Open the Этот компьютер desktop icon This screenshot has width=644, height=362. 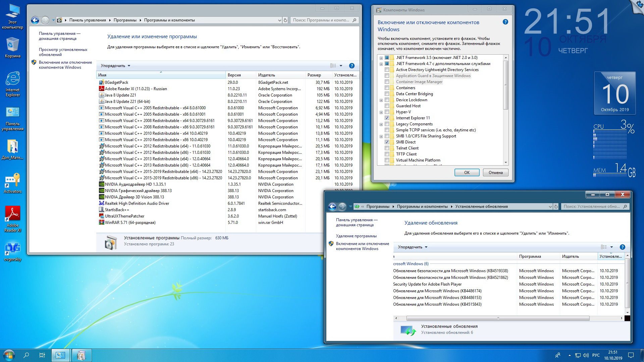pyautogui.click(x=12, y=16)
